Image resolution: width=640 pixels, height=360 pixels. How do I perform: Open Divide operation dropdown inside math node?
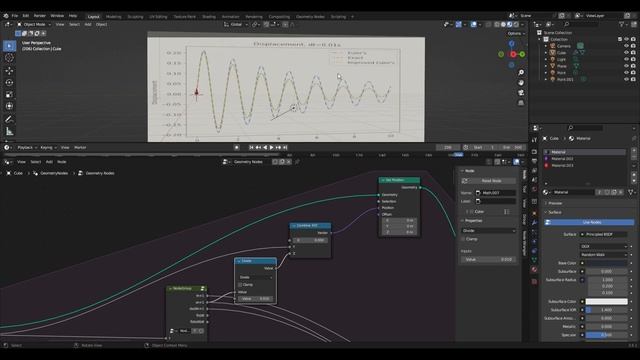coord(256,277)
